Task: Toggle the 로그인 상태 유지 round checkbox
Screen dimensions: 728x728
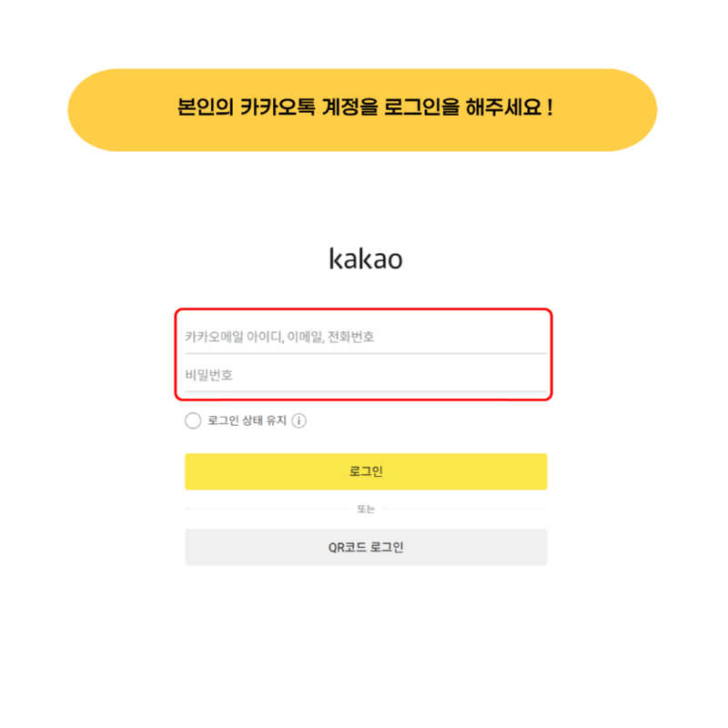Action: pyautogui.click(x=193, y=420)
